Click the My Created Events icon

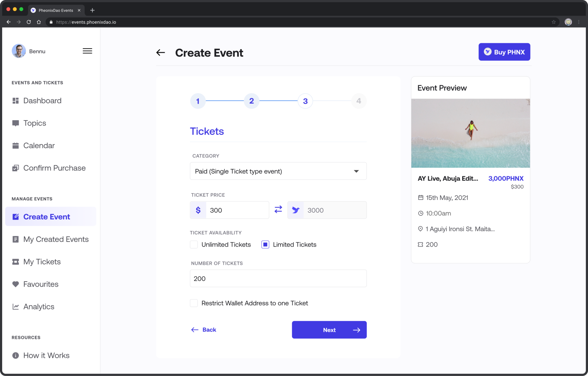[15, 239]
